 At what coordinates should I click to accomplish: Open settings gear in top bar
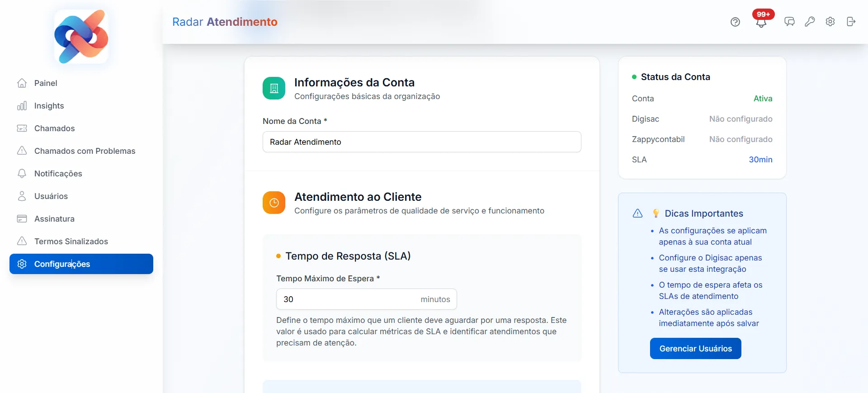[x=830, y=22]
